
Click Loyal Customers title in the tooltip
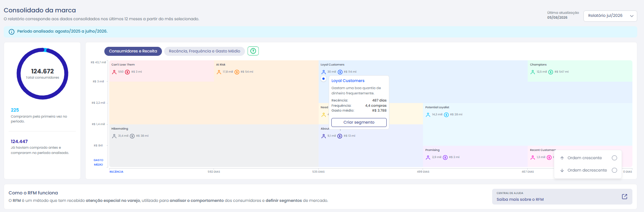pyautogui.click(x=348, y=81)
